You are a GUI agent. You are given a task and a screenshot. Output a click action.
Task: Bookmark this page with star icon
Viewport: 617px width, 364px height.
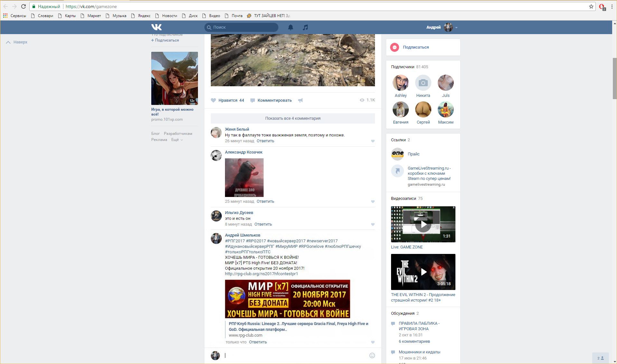click(x=591, y=6)
